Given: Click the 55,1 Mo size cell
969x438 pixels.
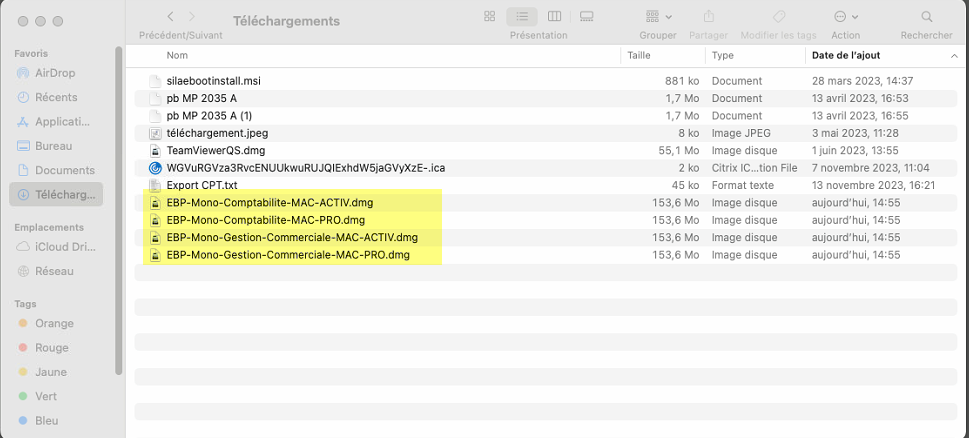Looking at the screenshot, I should 679,150.
